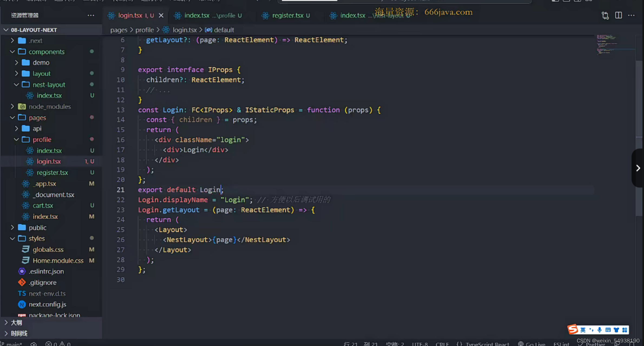
Task: Click Go Live server button
Action: tap(532, 344)
